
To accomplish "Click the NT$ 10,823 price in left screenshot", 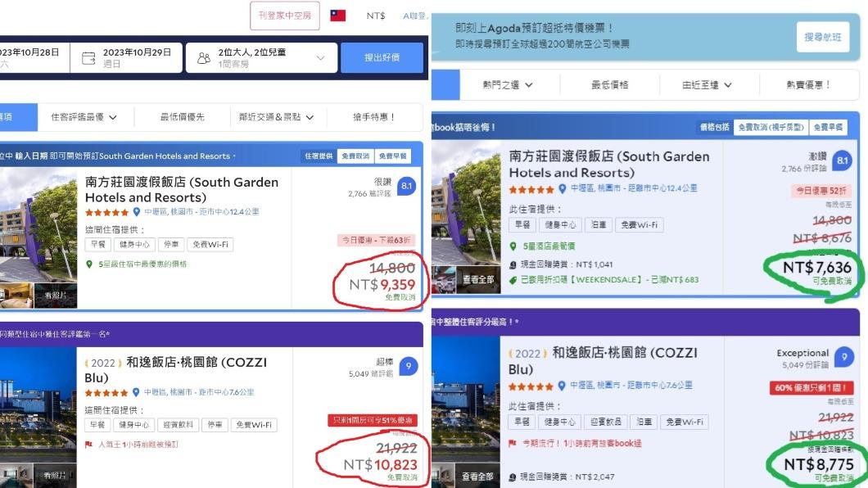I will [x=380, y=465].
